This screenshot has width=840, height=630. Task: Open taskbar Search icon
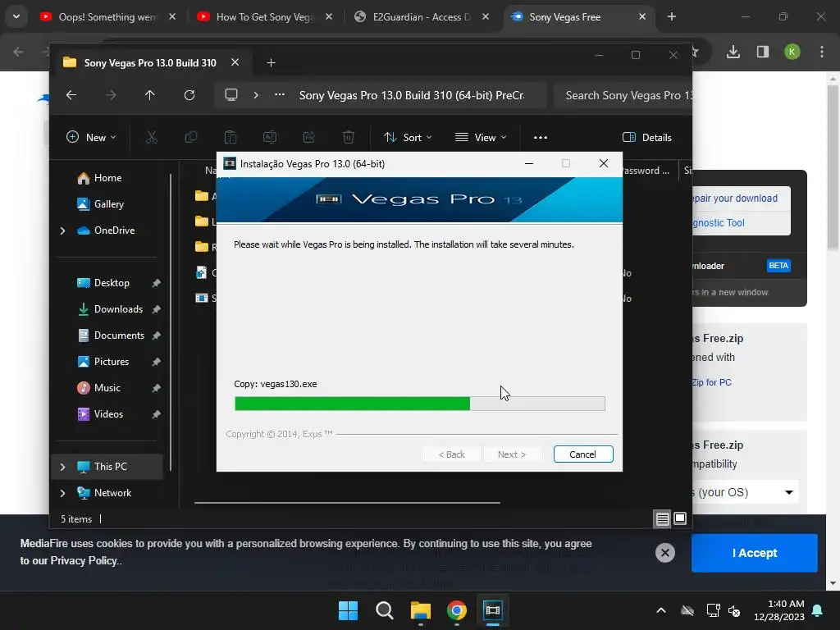384,610
